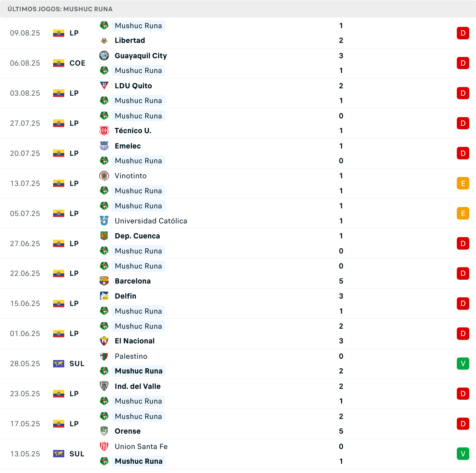Click the red D badge for Libertad match
Screen dimensions: 476x473
tap(463, 33)
